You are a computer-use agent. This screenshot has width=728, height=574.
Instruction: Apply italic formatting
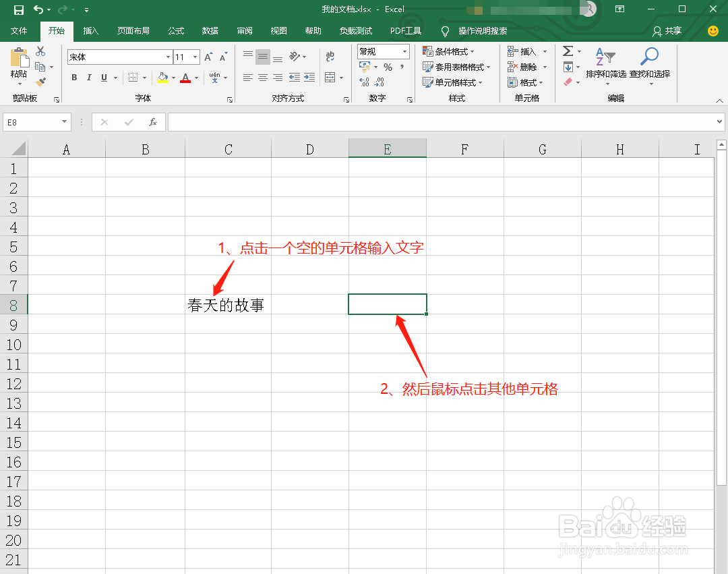[x=90, y=78]
